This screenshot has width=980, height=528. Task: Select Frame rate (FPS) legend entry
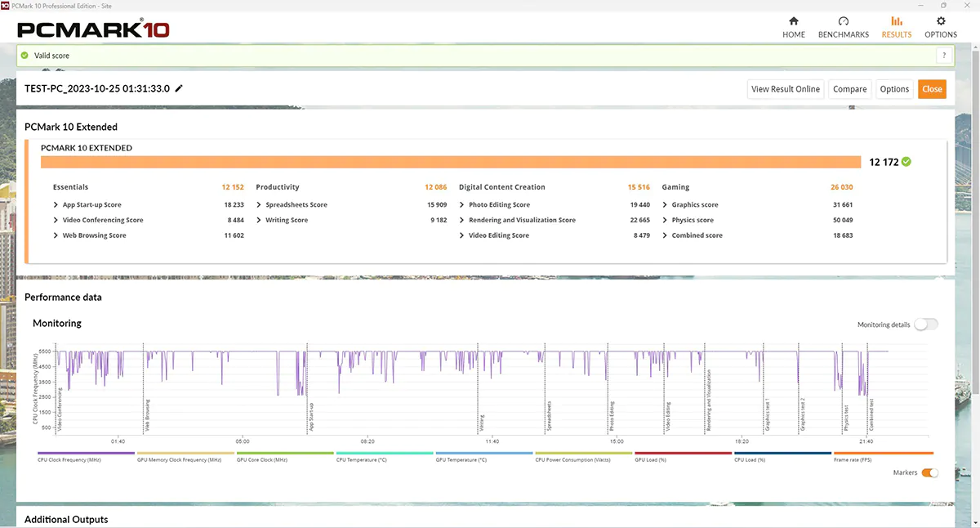click(x=883, y=457)
